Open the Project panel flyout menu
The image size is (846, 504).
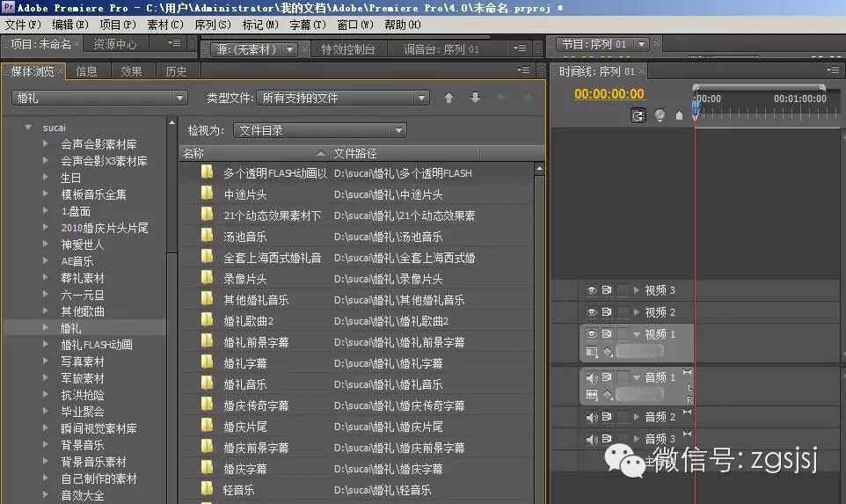(174, 42)
